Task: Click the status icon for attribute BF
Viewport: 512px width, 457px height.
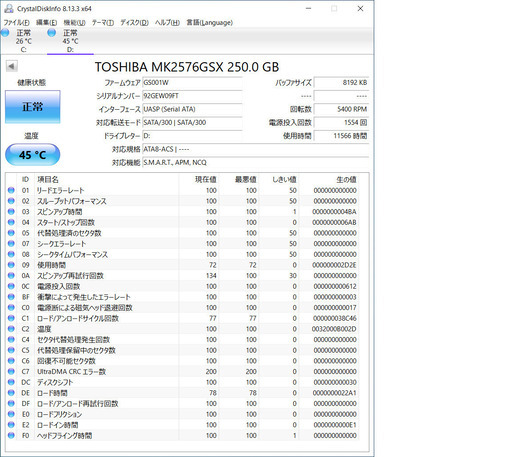Action: (11, 297)
